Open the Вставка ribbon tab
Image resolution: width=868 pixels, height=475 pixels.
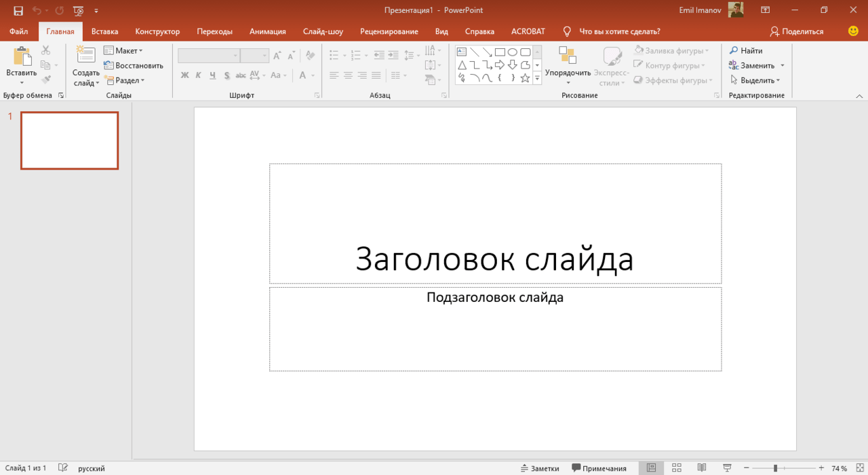point(104,31)
